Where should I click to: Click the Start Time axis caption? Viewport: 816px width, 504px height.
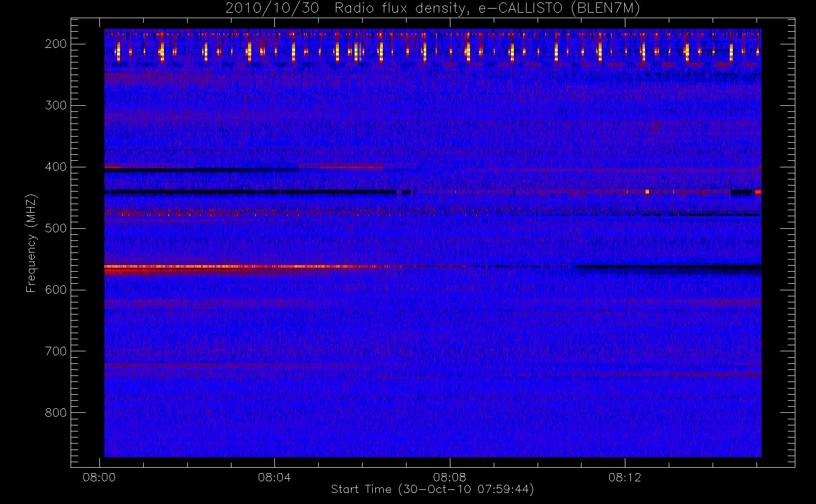pyautogui.click(x=433, y=489)
